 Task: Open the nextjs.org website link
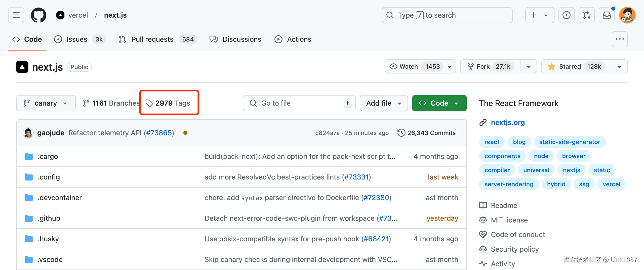[x=508, y=122]
